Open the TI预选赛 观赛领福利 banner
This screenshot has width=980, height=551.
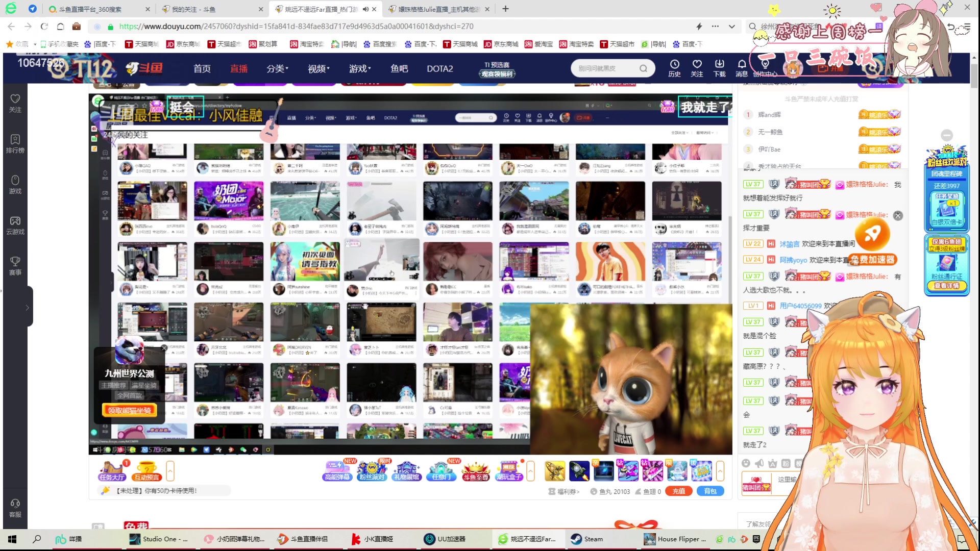point(497,69)
